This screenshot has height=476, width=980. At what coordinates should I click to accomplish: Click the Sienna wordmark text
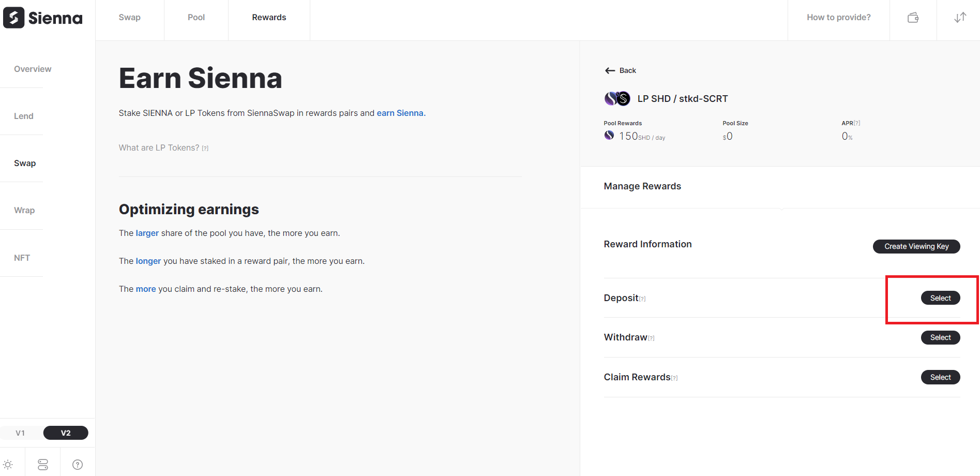55,19
